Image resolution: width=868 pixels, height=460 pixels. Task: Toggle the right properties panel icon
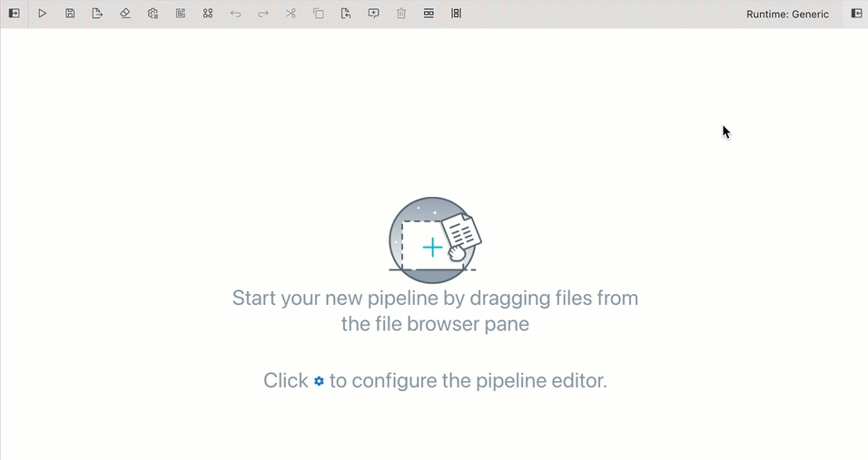click(x=856, y=14)
